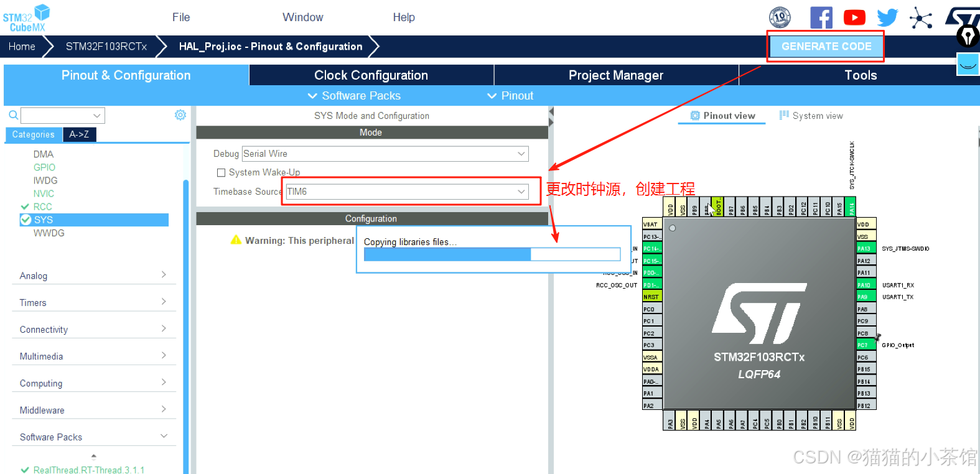Switch to Project Manager tab

click(616, 75)
